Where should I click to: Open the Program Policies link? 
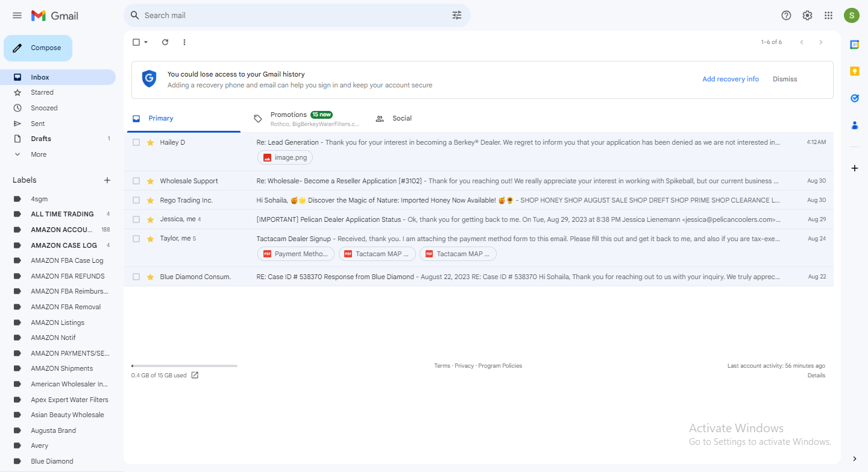pyautogui.click(x=500, y=366)
